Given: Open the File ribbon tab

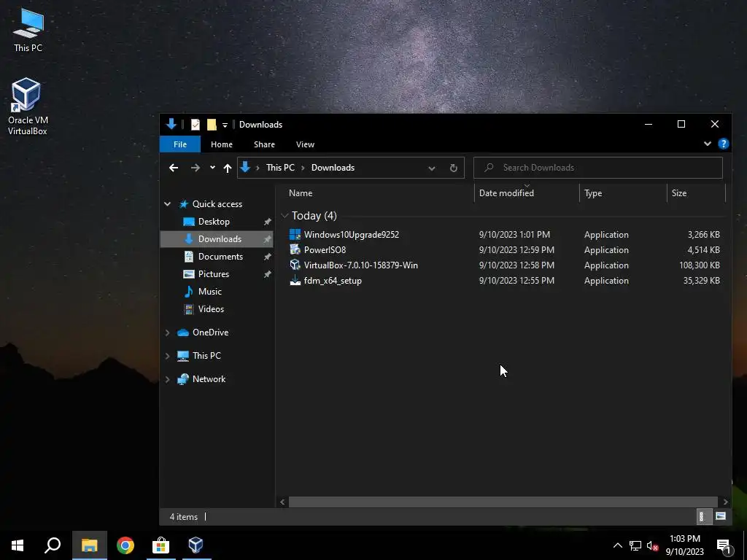Looking at the screenshot, I should pos(180,144).
